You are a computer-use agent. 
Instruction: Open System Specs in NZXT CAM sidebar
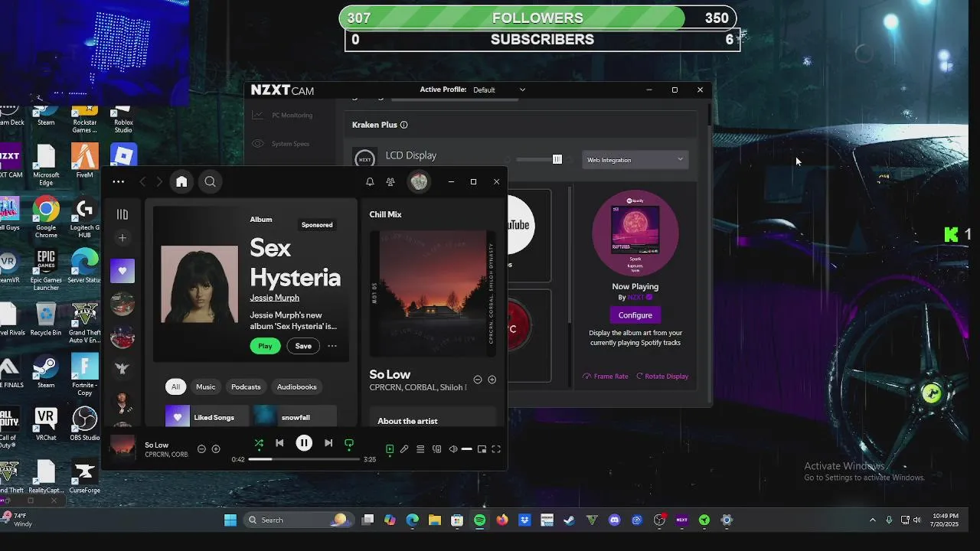[x=281, y=144]
